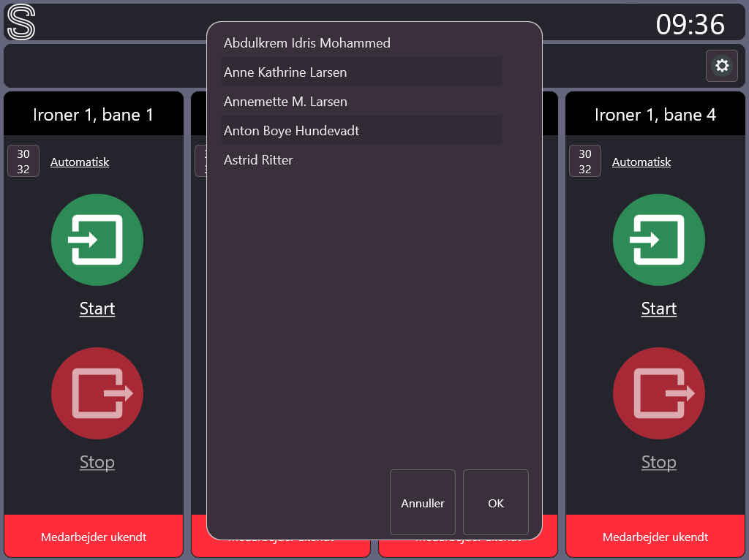Confirm selection with the OK button
749x560 pixels.
pyautogui.click(x=496, y=503)
